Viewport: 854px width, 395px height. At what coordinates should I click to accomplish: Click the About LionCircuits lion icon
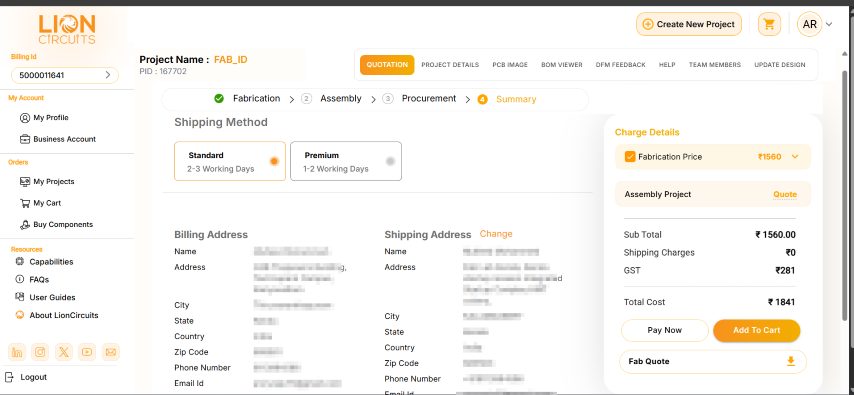[20, 315]
